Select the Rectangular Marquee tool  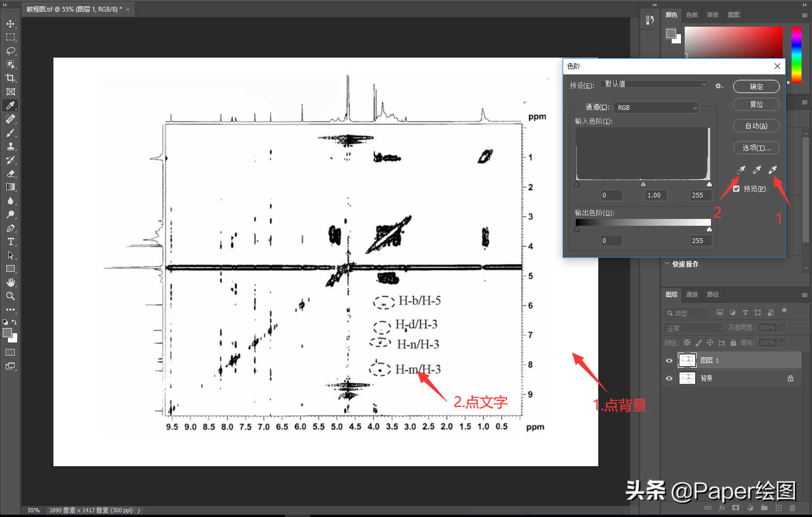click(x=10, y=37)
